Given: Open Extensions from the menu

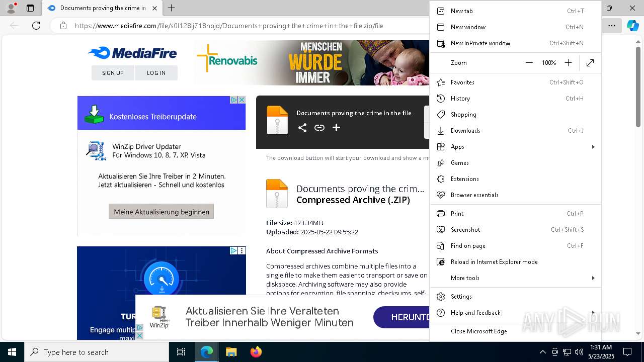Looking at the screenshot, I should click(x=515, y=178).
